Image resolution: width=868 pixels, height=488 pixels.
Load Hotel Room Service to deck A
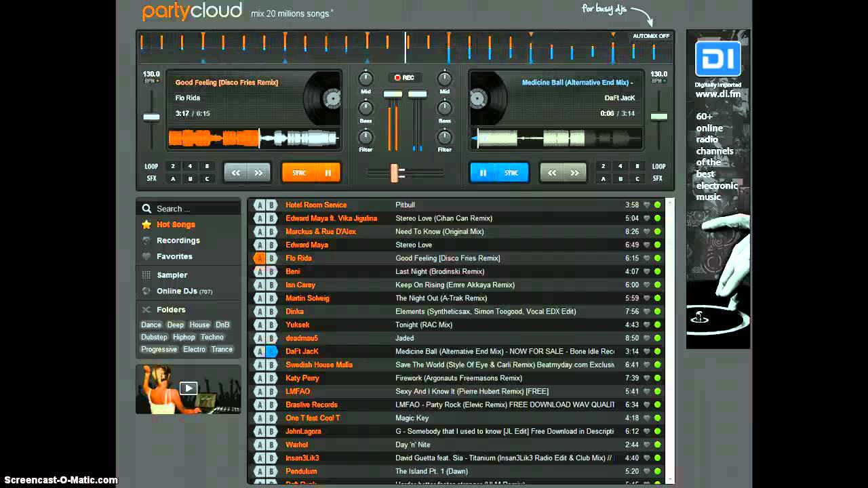click(259, 205)
